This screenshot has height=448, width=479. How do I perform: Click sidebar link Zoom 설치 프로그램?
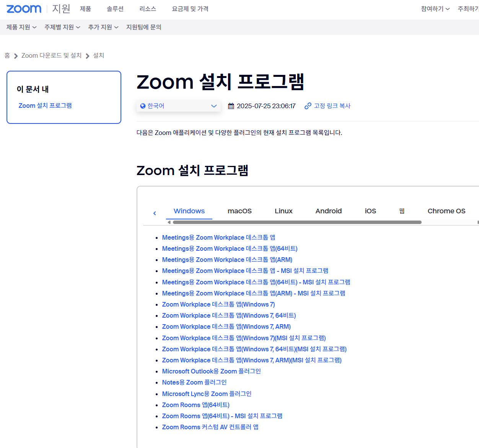pyautogui.click(x=45, y=106)
